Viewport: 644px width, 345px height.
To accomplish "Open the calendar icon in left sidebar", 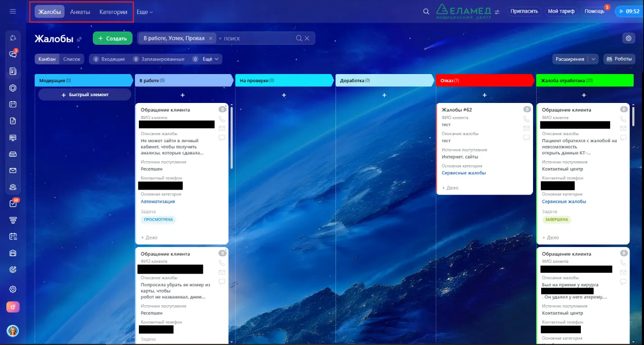I will [13, 104].
